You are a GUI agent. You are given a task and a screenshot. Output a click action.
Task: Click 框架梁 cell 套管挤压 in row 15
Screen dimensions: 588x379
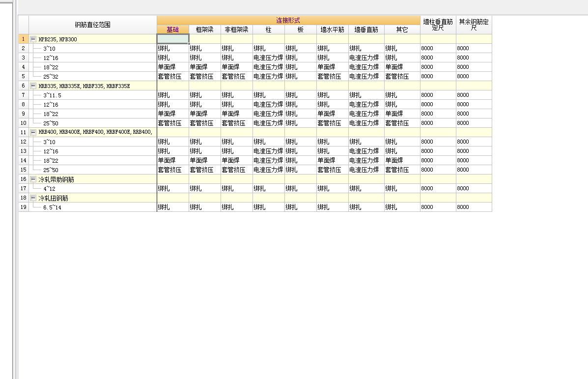[x=205, y=170]
